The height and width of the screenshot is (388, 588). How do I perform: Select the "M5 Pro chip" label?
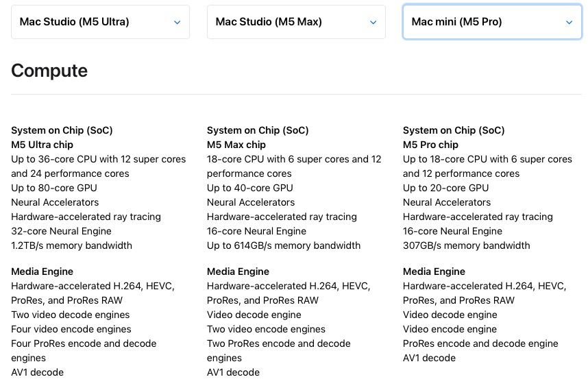click(430, 145)
